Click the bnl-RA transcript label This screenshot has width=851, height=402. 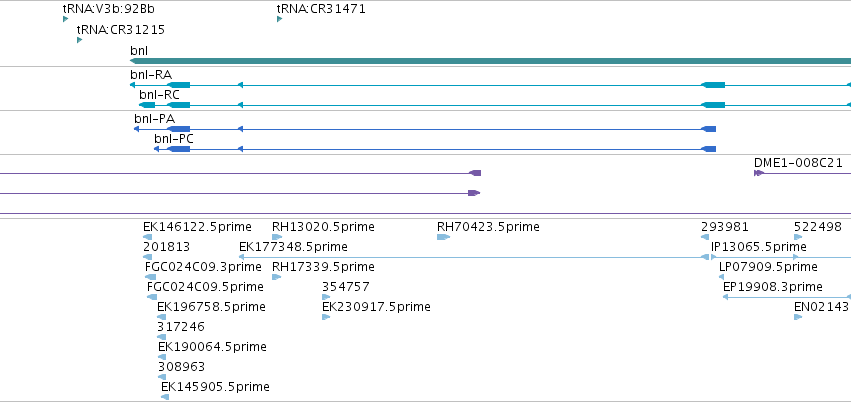(x=151, y=75)
